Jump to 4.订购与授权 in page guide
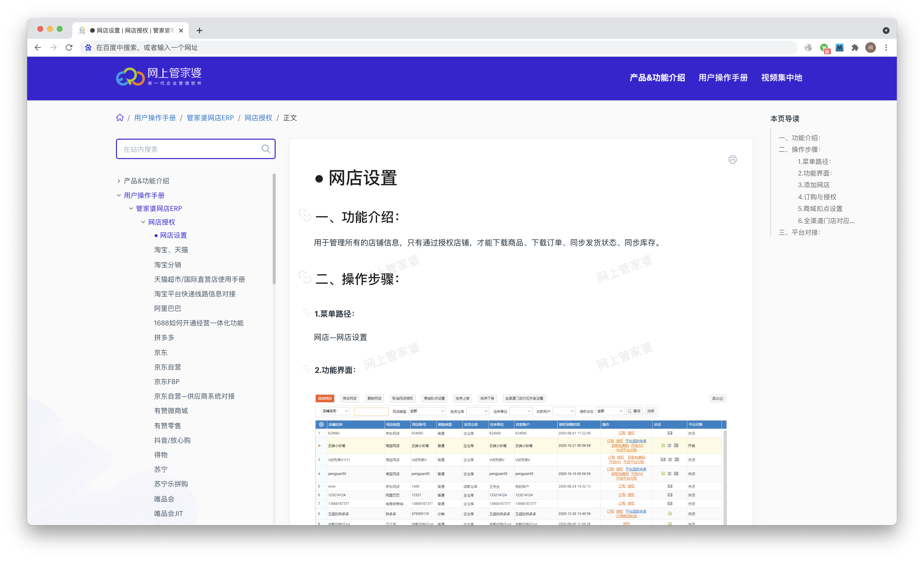Image resolution: width=924 pixels, height=561 pixels. (x=817, y=197)
